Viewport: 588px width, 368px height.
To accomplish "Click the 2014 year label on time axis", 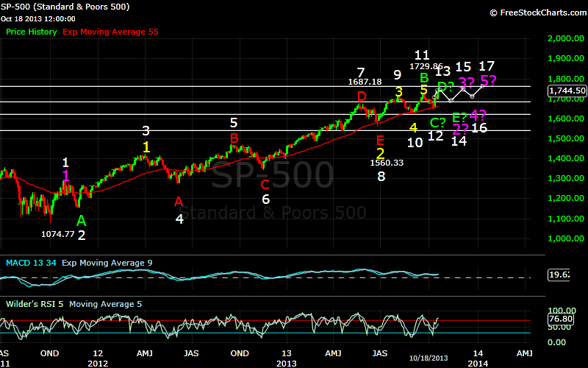I will [478, 364].
